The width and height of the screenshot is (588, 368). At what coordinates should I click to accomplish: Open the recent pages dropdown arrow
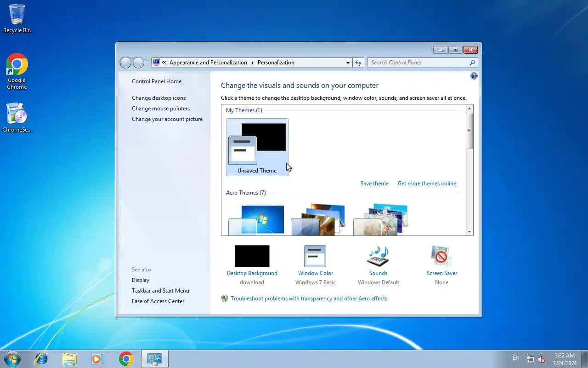[x=147, y=63]
